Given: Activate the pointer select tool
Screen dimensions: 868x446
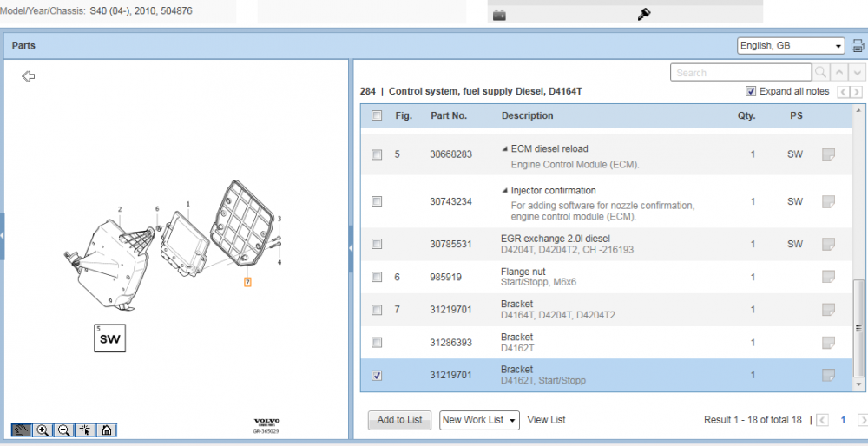Looking at the screenshot, I should (85, 430).
